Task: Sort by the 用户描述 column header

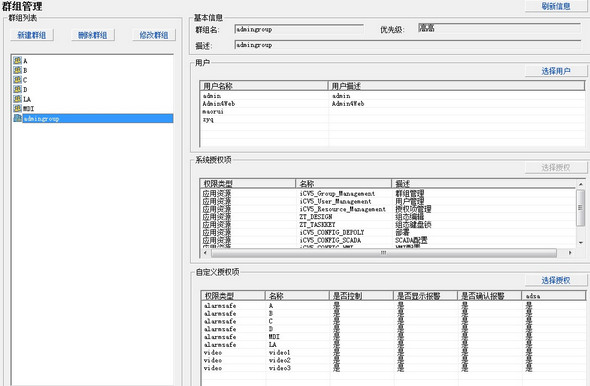Action: pyautogui.click(x=456, y=86)
